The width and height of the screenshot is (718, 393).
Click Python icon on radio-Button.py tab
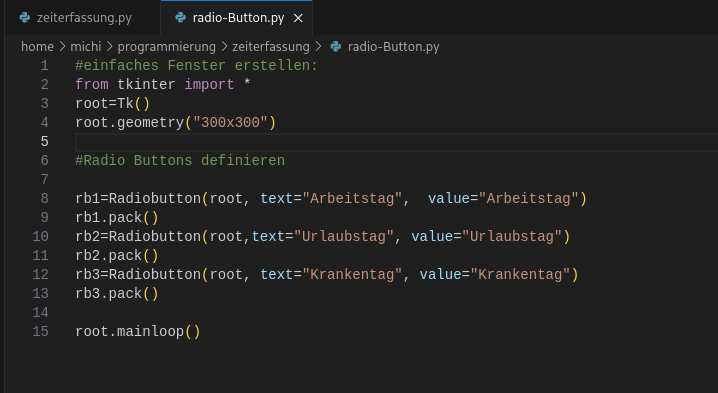coord(180,17)
